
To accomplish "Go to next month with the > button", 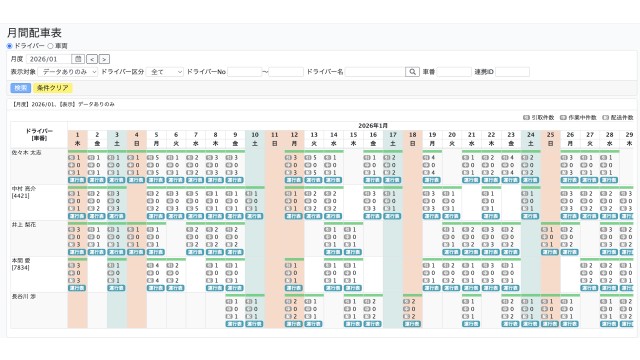I will click(x=104, y=59).
